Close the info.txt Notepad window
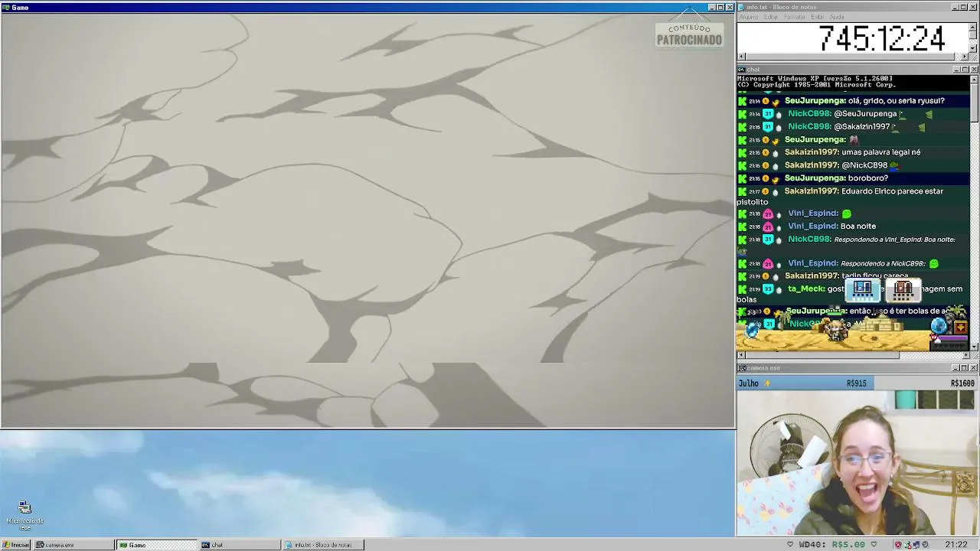Viewport: 980px width, 551px height. pyautogui.click(x=973, y=7)
